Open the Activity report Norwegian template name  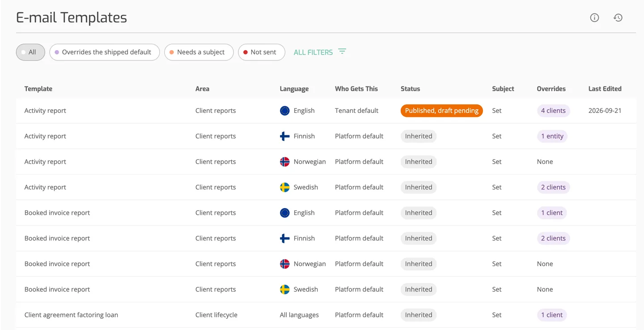45,162
